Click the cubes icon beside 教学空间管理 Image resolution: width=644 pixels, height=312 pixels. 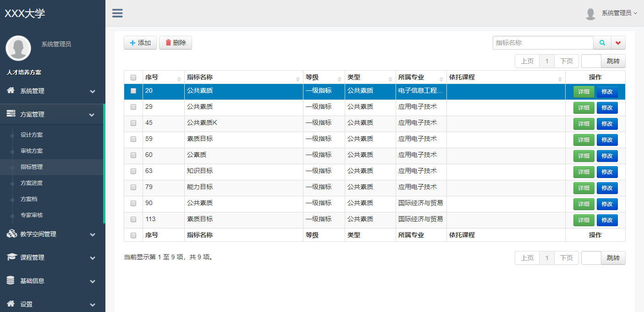[11, 234]
